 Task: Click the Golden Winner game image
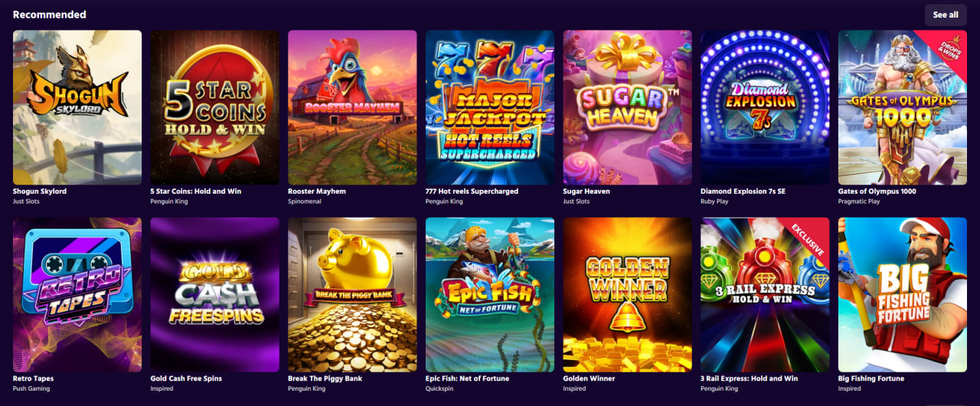point(628,295)
